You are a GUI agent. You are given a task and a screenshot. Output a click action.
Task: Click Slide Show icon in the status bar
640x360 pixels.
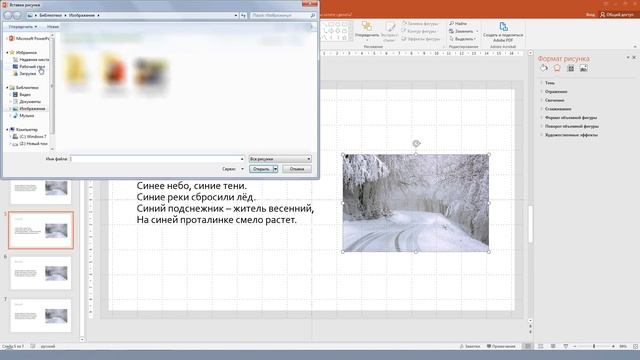coord(566,346)
